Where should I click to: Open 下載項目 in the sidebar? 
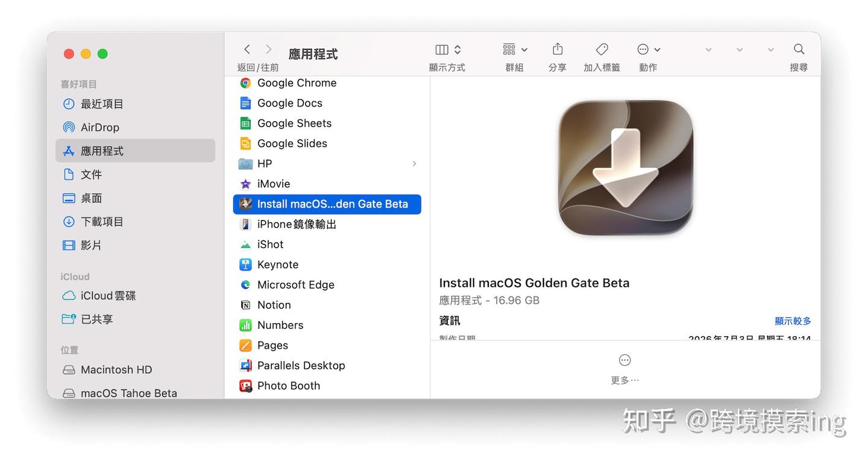[135, 222]
